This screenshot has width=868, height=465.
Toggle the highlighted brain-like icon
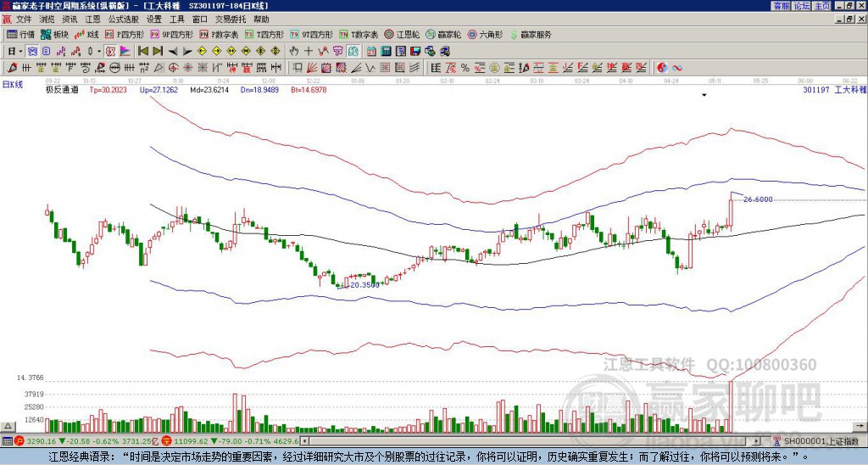click(x=353, y=52)
